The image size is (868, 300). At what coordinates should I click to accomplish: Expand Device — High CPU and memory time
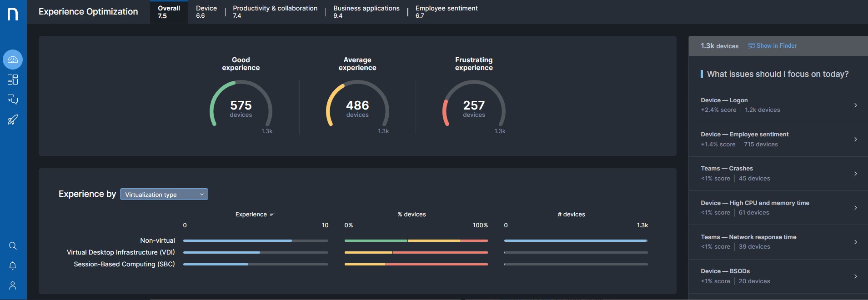point(778,208)
